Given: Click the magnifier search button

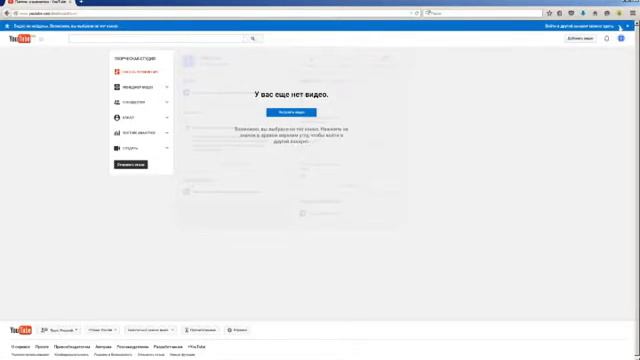Looking at the screenshot, I should point(253,38).
